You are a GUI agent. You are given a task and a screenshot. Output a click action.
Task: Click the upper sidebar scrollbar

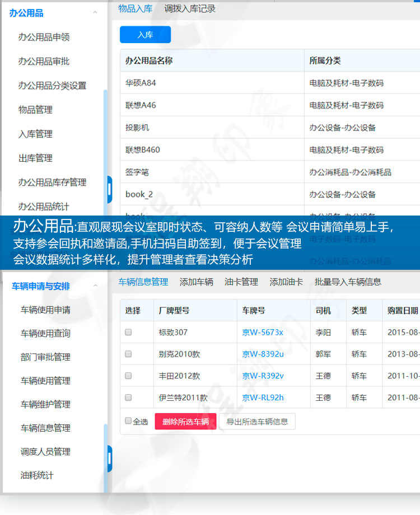pos(105,153)
